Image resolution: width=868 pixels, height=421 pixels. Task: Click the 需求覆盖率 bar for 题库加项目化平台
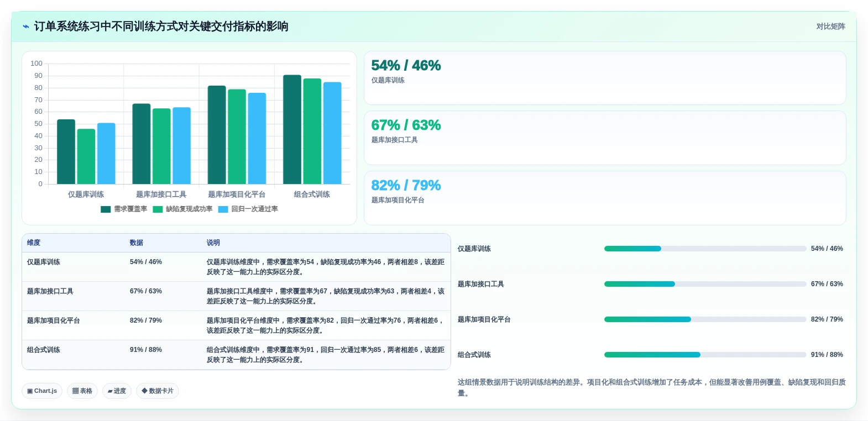pos(217,135)
